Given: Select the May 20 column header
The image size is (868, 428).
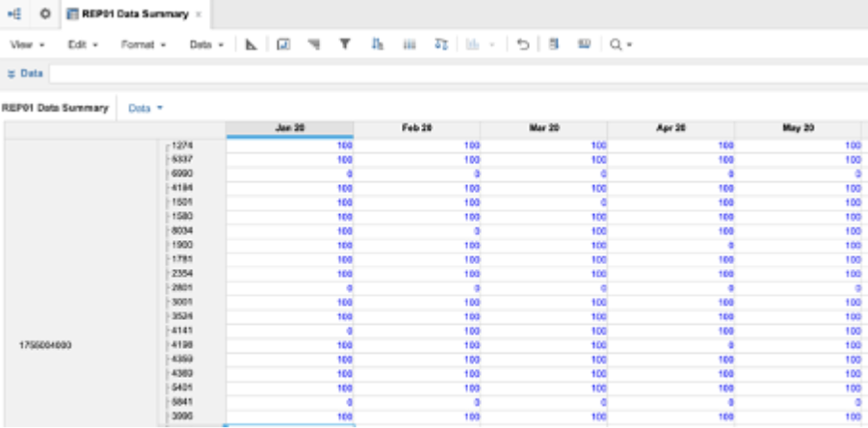Looking at the screenshot, I should point(798,128).
